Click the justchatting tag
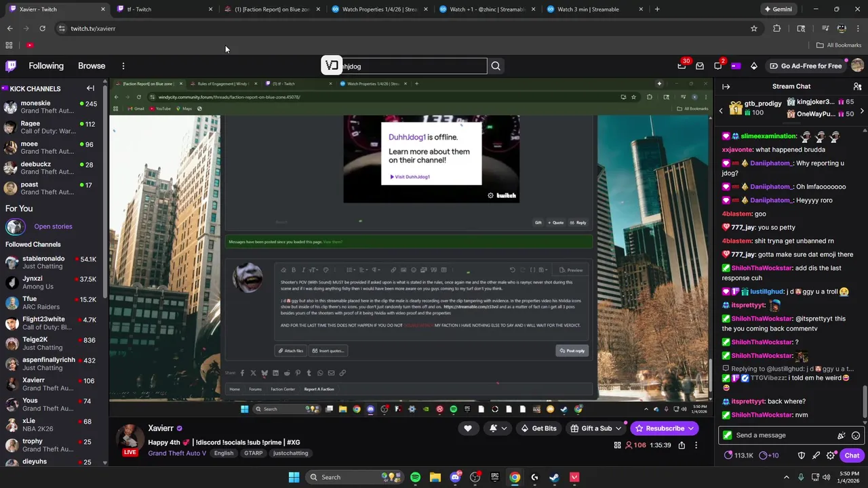This screenshot has height=488, width=868. (x=290, y=453)
